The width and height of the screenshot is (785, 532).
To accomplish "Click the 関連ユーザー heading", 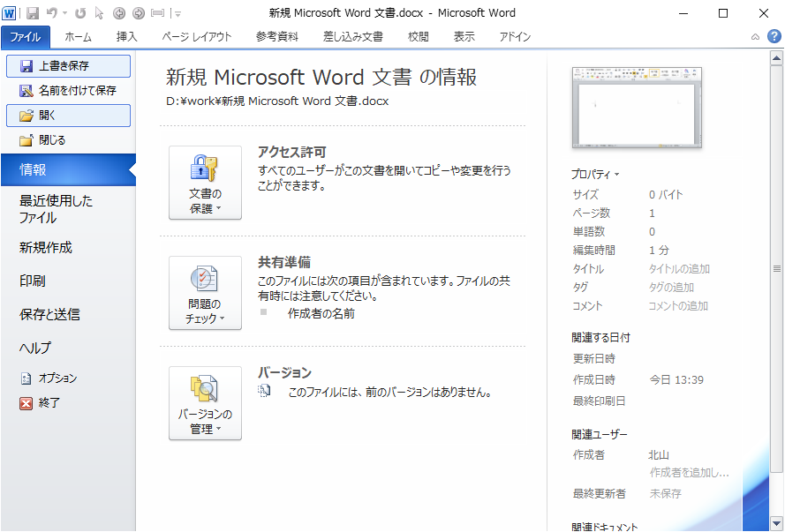I will [x=600, y=435].
